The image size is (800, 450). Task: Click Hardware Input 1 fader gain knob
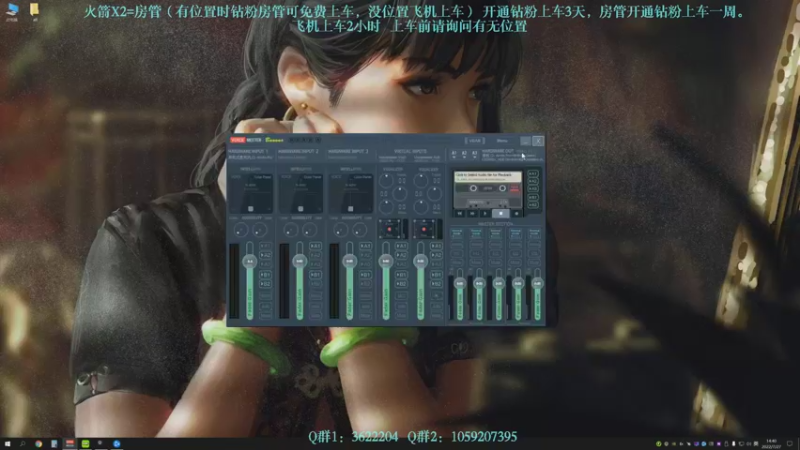pos(250,261)
